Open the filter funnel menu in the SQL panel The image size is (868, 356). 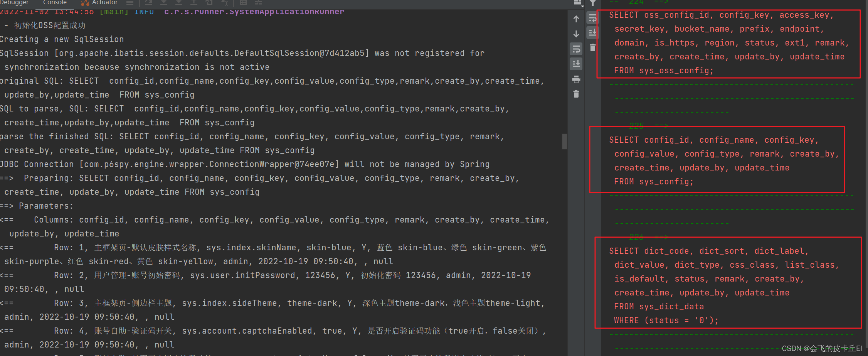click(593, 3)
